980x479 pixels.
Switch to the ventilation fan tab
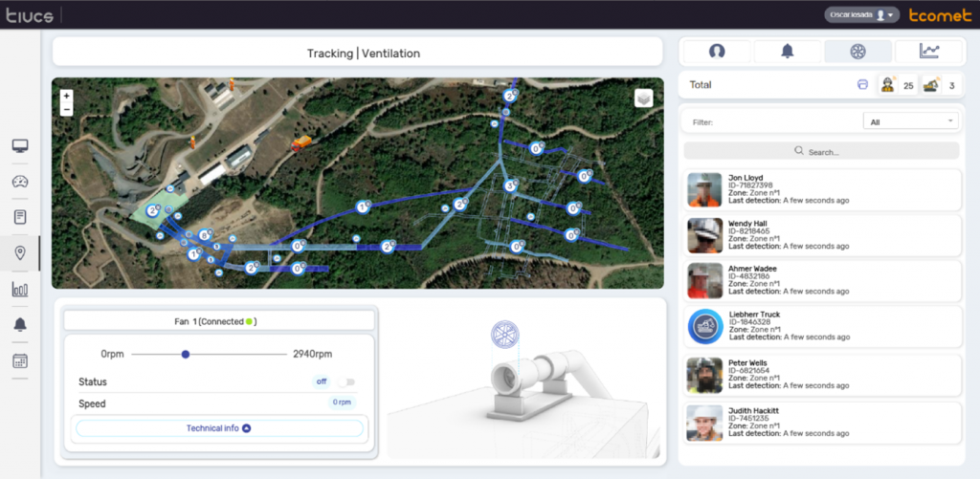(857, 52)
